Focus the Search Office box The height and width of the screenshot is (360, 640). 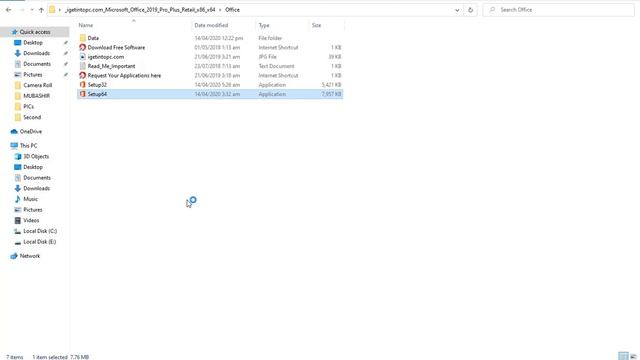tap(558, 10)
